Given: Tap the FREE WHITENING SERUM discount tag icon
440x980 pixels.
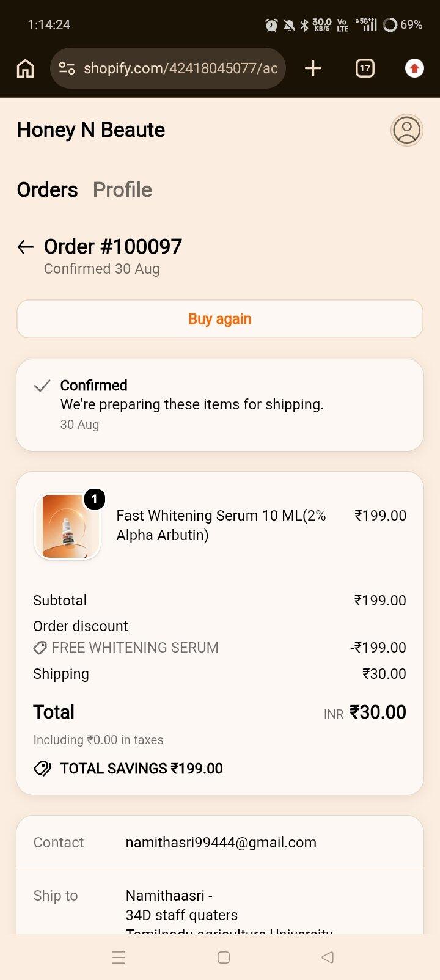Looking at the screenshot, I should coord(40,648).
